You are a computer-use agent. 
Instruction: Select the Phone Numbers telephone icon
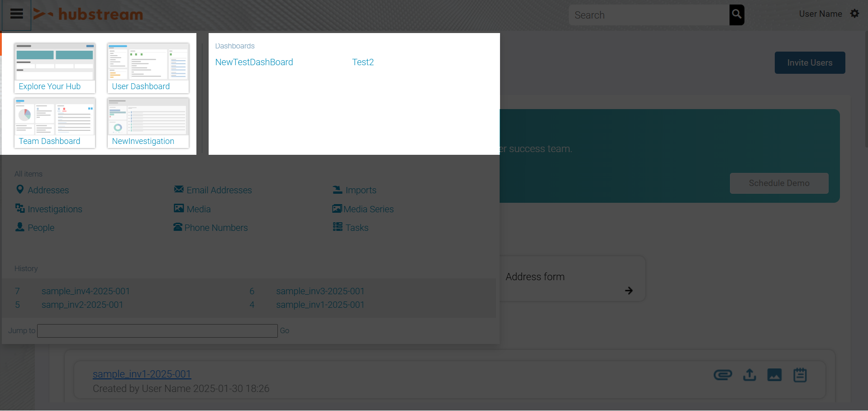(178, 227)
